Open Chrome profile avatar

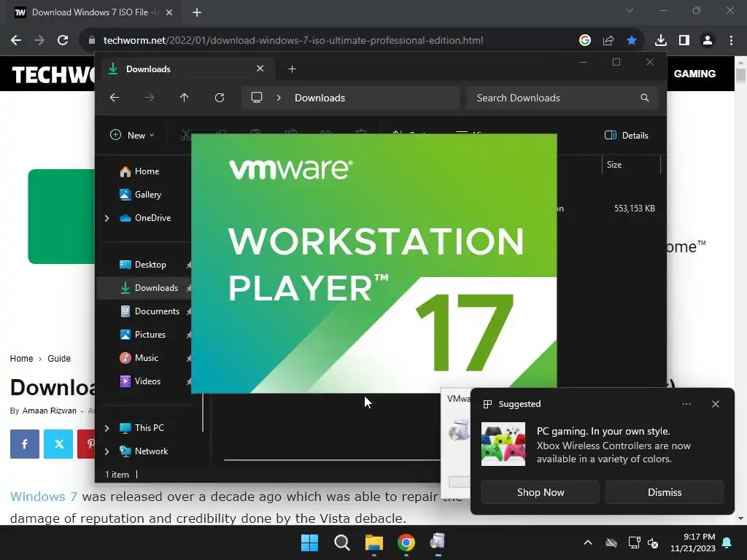coord(708,41)
